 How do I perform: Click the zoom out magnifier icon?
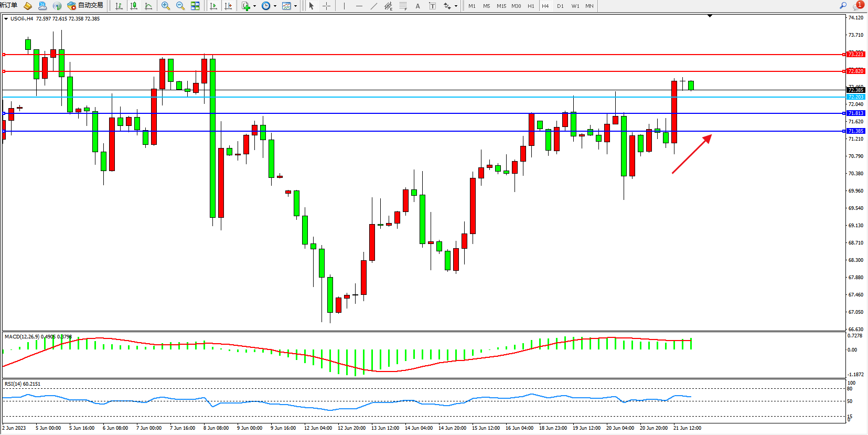(180, 6)
